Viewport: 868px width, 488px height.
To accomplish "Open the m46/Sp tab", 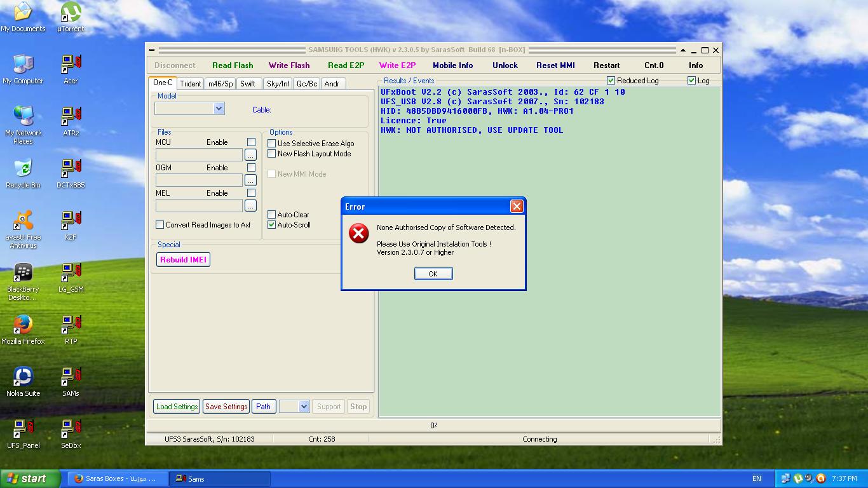I will coord(220,84).
